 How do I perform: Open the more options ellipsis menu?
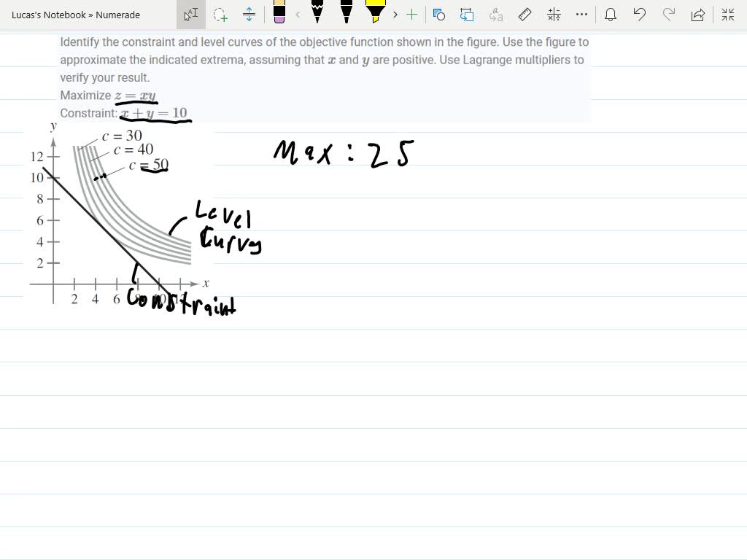click(581, 15)
